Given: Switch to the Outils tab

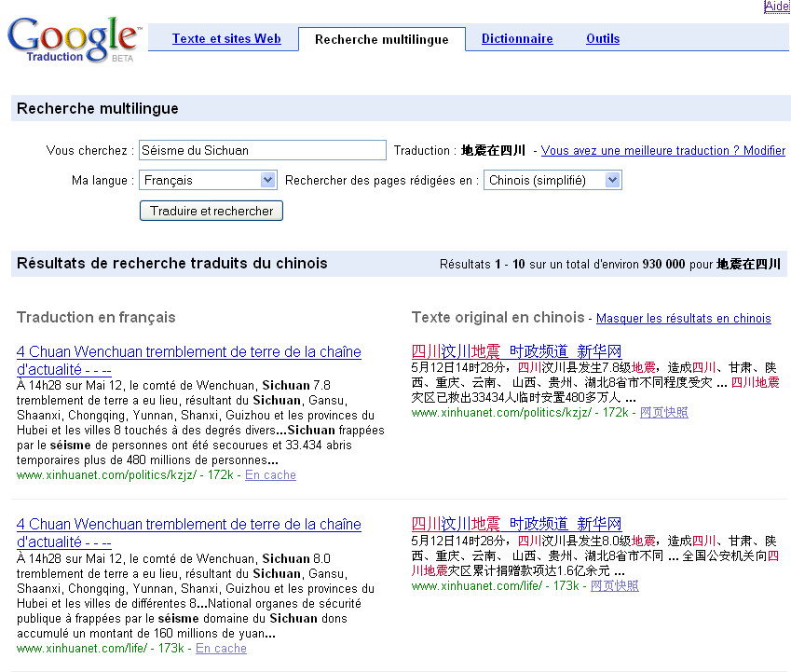Looking at the screenshot, I should 603,38.
